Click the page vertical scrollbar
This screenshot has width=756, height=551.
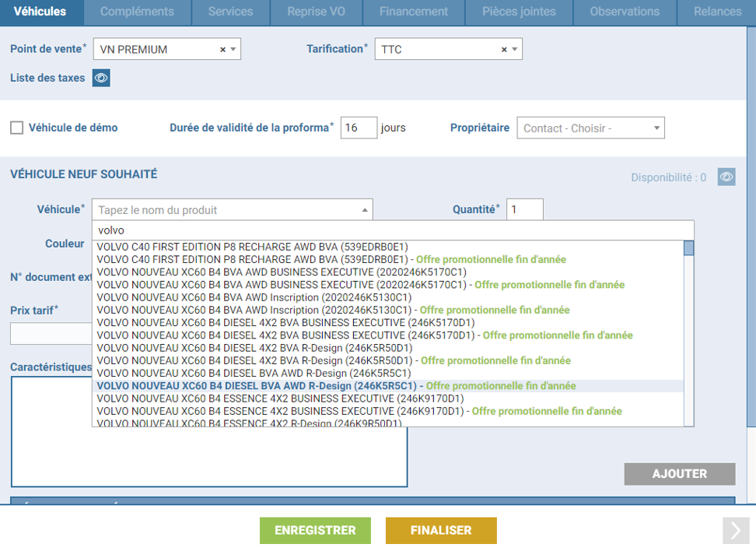(751, 226)
